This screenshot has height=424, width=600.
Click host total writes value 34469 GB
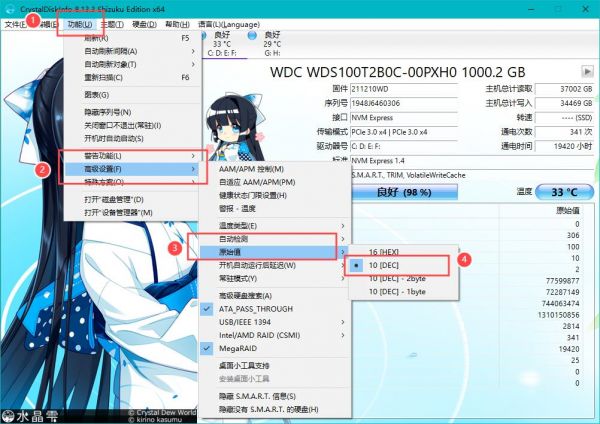click(564, 103)
